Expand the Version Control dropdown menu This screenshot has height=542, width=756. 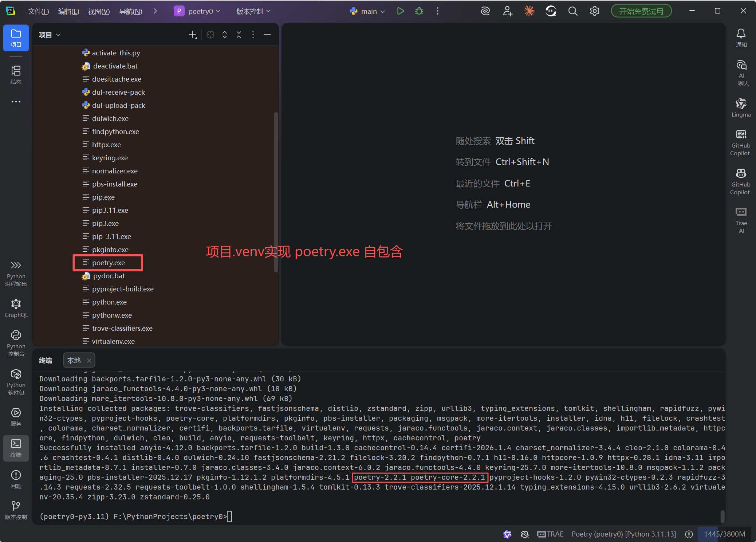(x=253, y=11)
